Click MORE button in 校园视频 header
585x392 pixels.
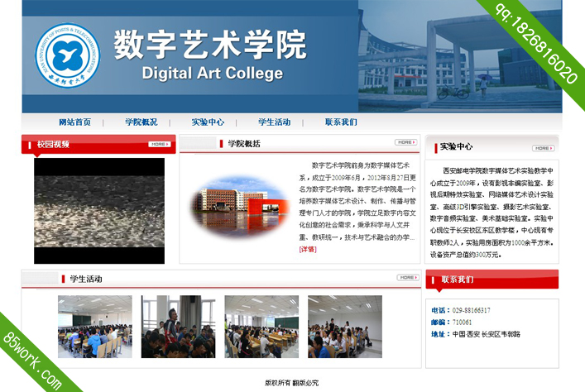tap(160, 144)
